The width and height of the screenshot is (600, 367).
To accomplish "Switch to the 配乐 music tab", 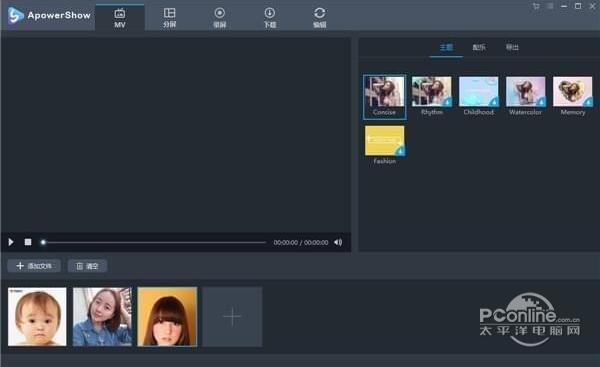I will coord(479,47).
